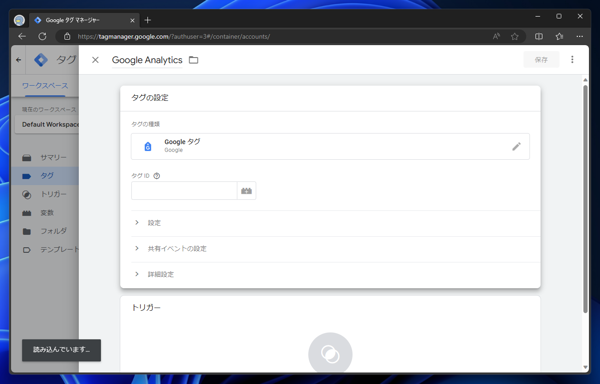Click the pencil icon to edit tag type

[x=516, y=146]
